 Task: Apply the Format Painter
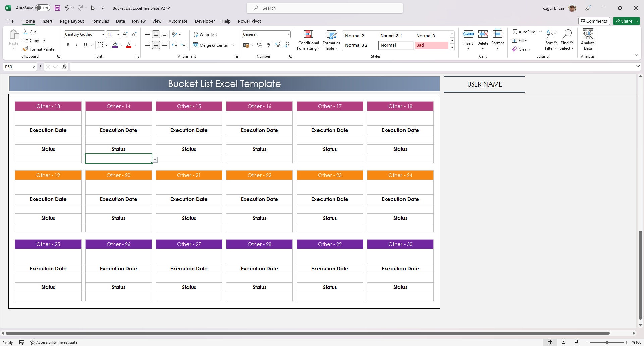point(39,49)
